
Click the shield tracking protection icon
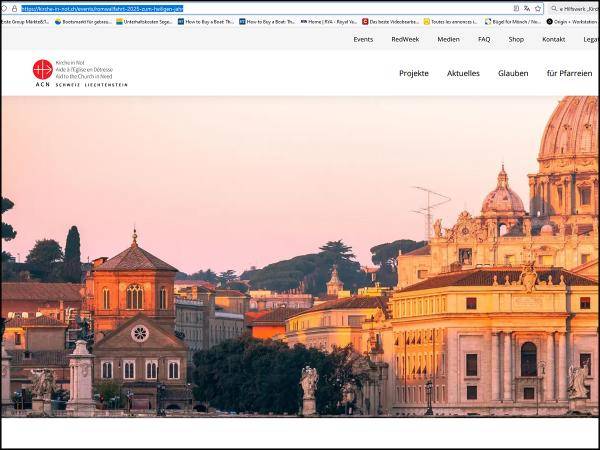(4, 8)
